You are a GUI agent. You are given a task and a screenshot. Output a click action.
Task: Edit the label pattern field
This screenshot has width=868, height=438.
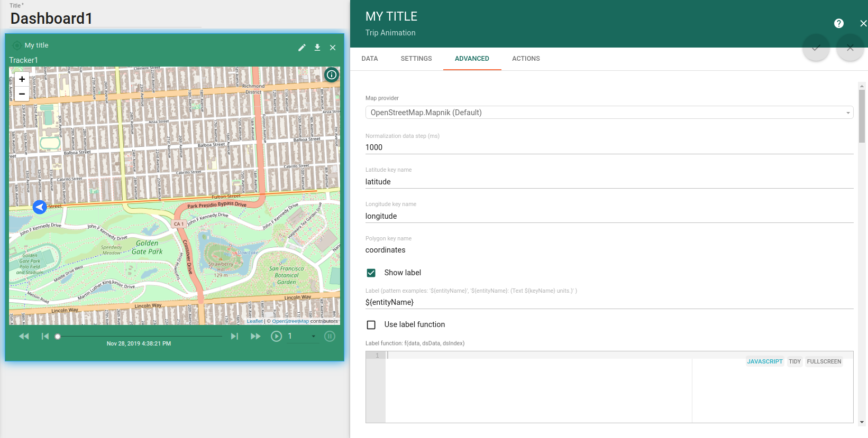609,302
